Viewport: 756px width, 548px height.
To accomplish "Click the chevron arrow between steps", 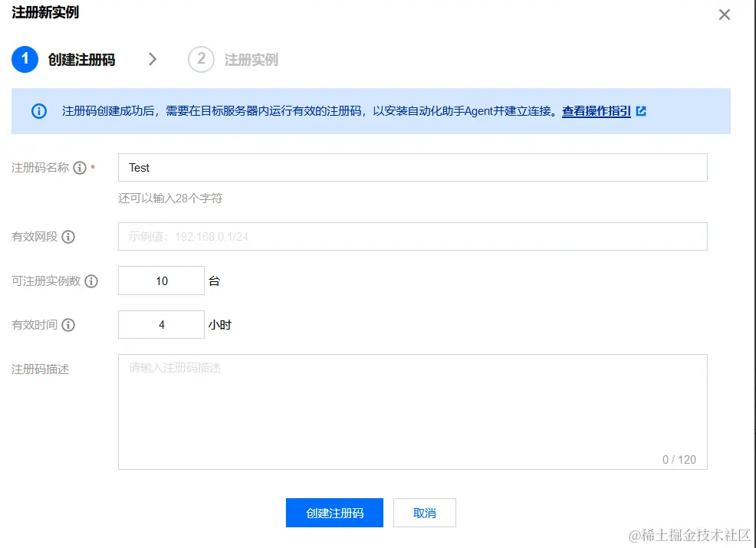I will tap(153, 59).
